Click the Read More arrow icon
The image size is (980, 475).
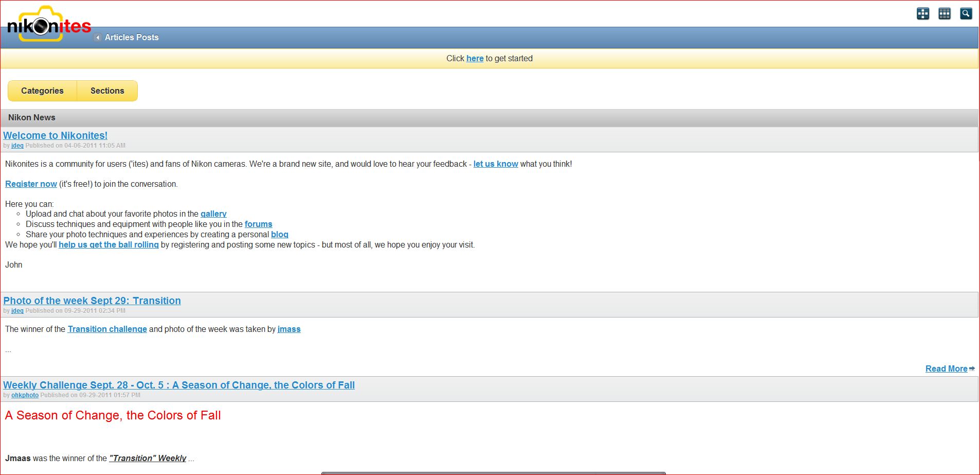[972, 368]
